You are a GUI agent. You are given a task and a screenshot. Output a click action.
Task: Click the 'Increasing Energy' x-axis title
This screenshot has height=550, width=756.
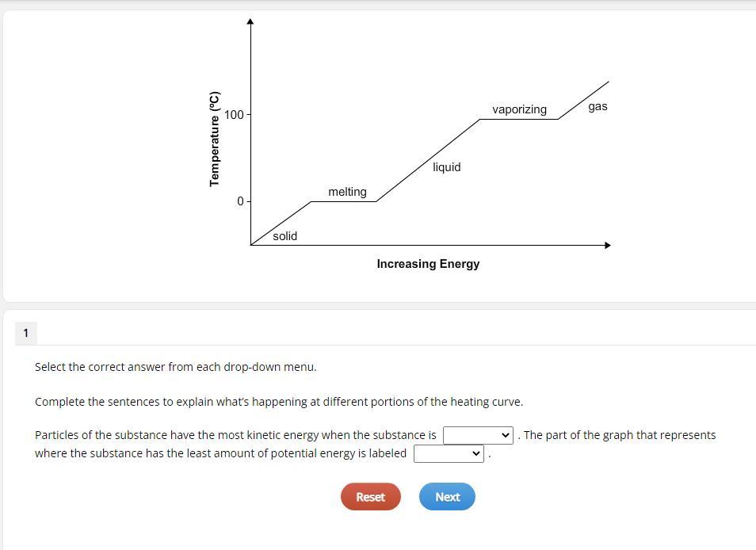click(428, 264)
